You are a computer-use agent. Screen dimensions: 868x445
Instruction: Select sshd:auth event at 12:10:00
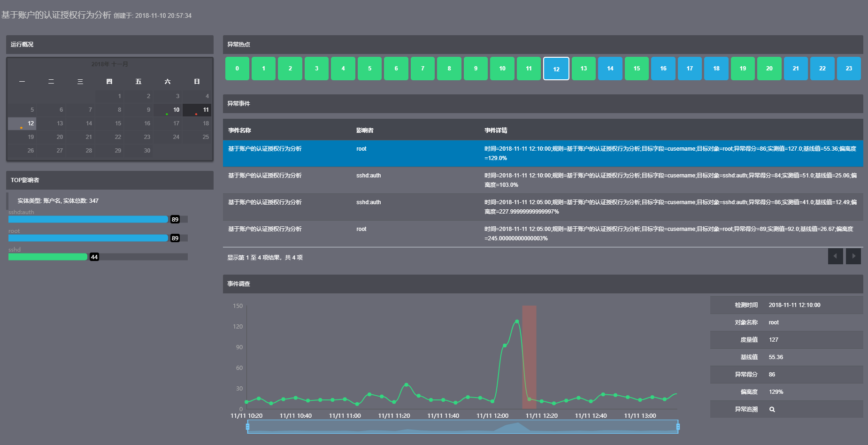click(x=543, y=180)
